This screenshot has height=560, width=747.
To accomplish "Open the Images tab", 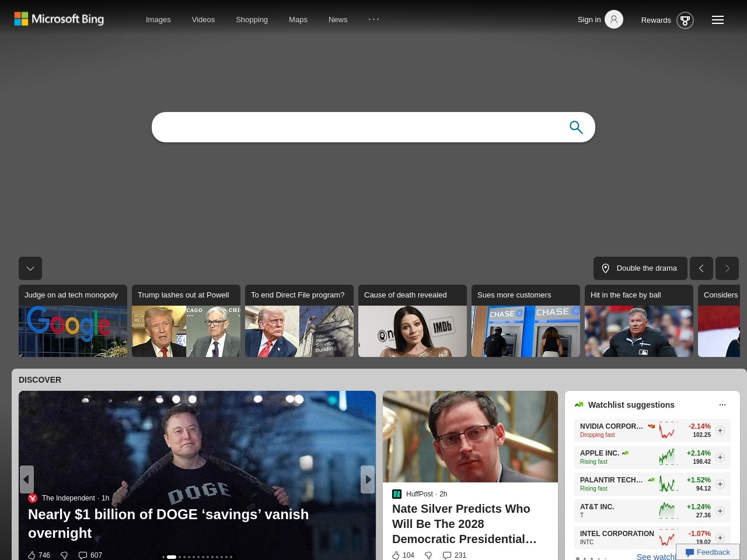I will pos(158,19).
